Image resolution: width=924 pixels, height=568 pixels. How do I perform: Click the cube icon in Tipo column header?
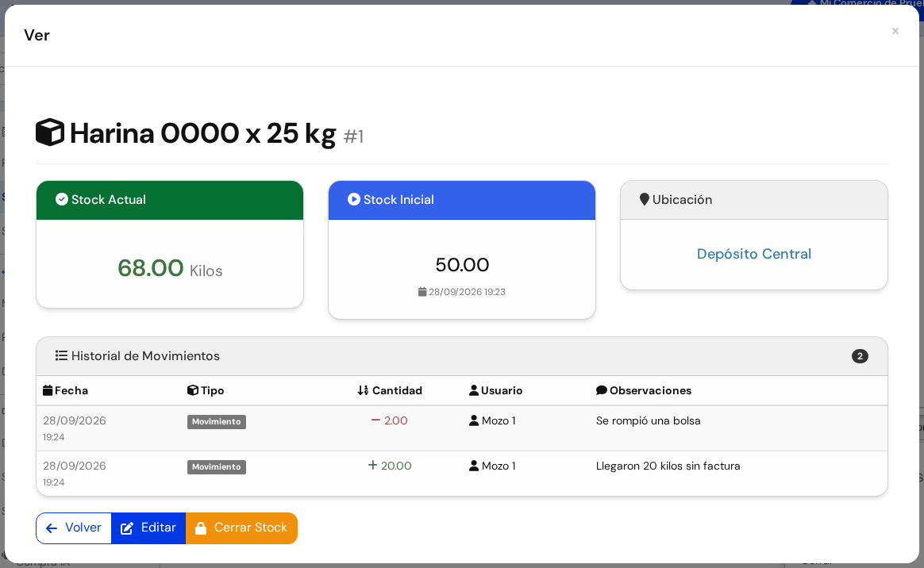(x=193, y=390)
